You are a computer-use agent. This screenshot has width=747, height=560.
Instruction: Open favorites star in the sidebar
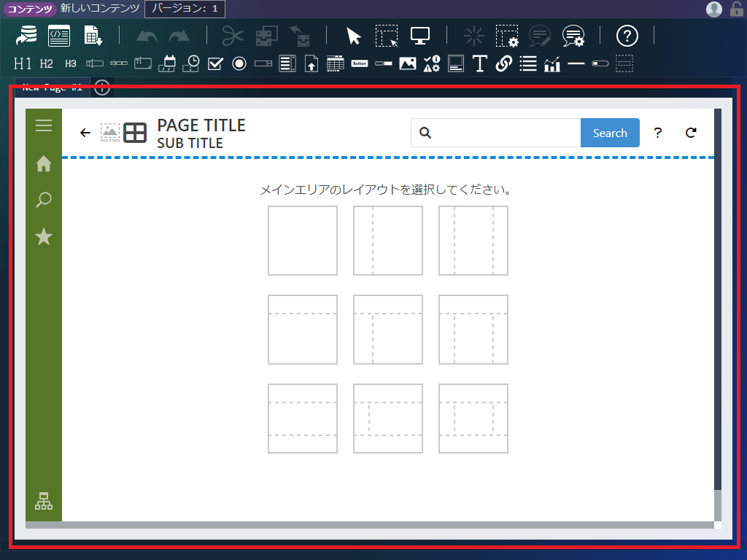pos(44,236)
